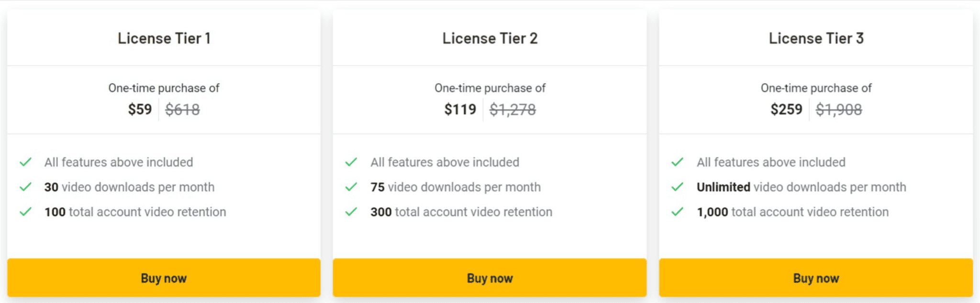Viewport: 980px width, 303px height.
Task: Click the Tier 2 Buy now button
Action: pyautogui.click(x=490, y=278)
